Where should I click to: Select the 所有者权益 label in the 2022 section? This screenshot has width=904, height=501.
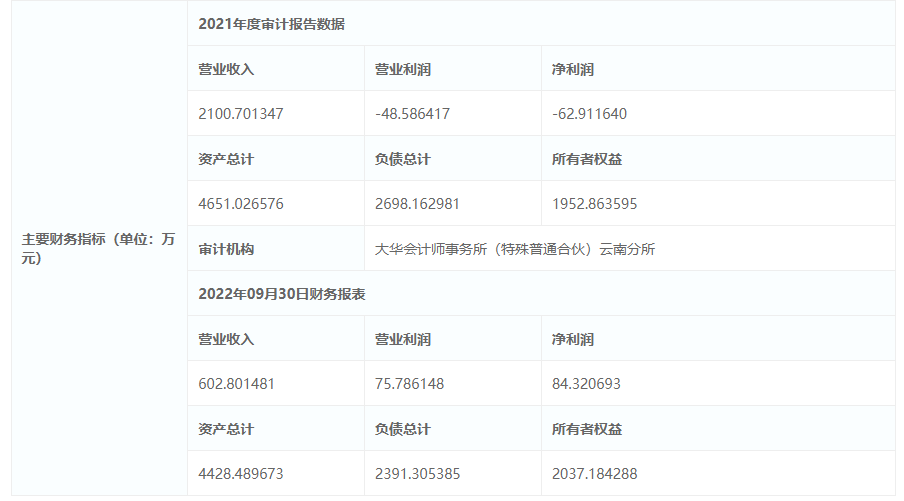pos(587,429)
